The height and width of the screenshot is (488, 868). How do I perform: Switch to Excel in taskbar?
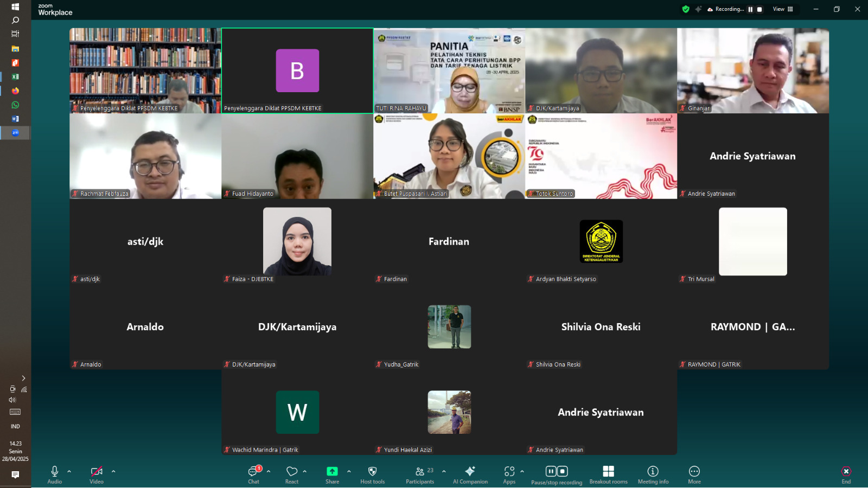[x=15, y=77]
